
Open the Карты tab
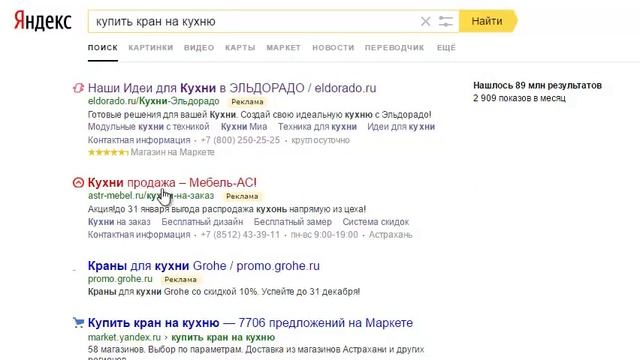click(240, 48)
